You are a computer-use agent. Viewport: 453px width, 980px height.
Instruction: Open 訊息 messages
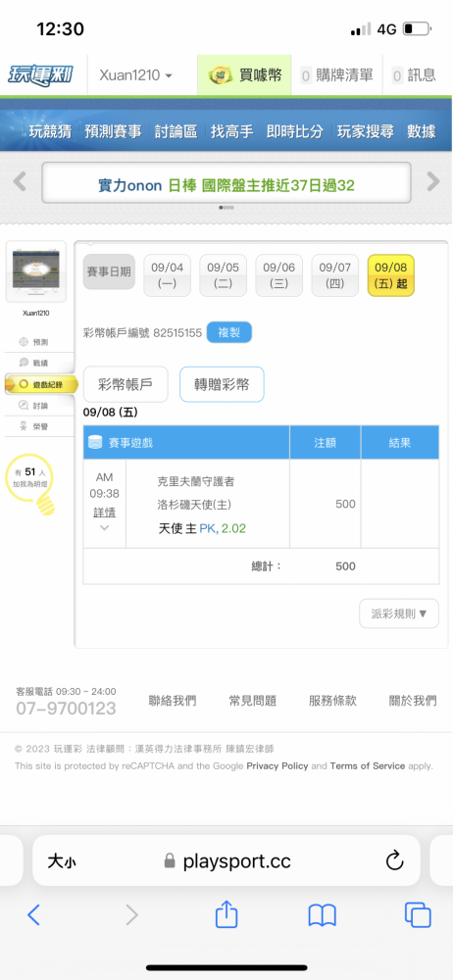point(414,75)
